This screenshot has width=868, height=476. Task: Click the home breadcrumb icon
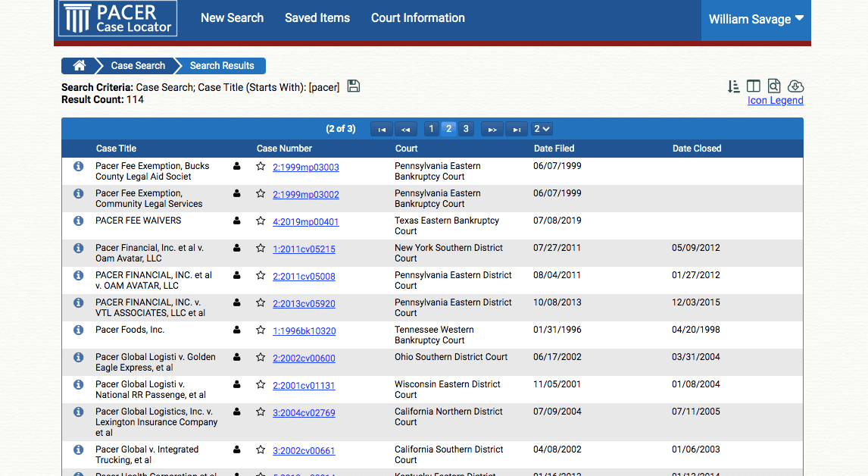pyautogui.click(x=80, y=65)
